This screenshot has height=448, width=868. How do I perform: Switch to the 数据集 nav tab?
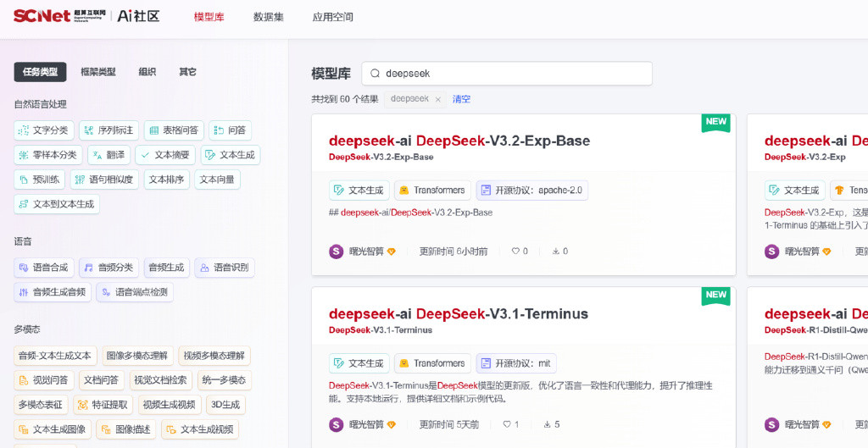pos(269,17)
